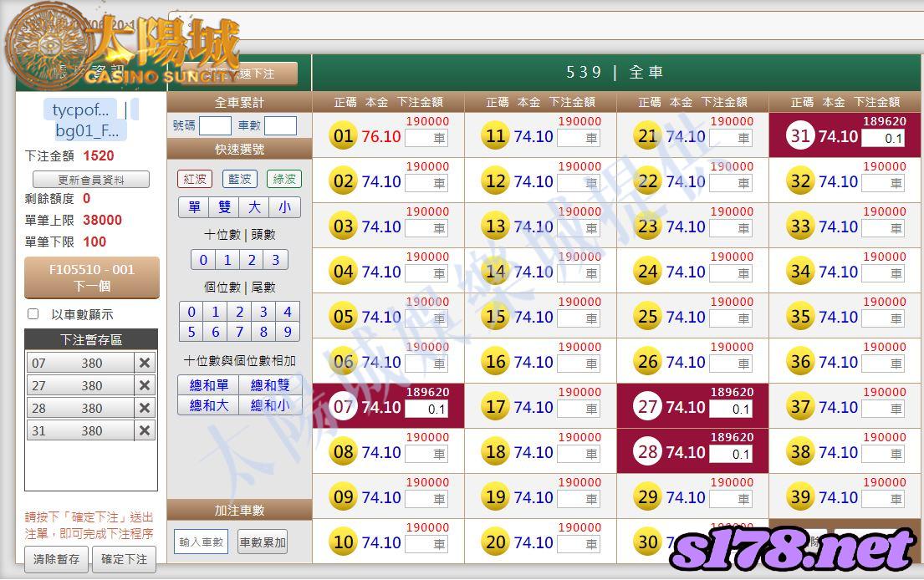Choose 總和雙 sum even option

270,385
